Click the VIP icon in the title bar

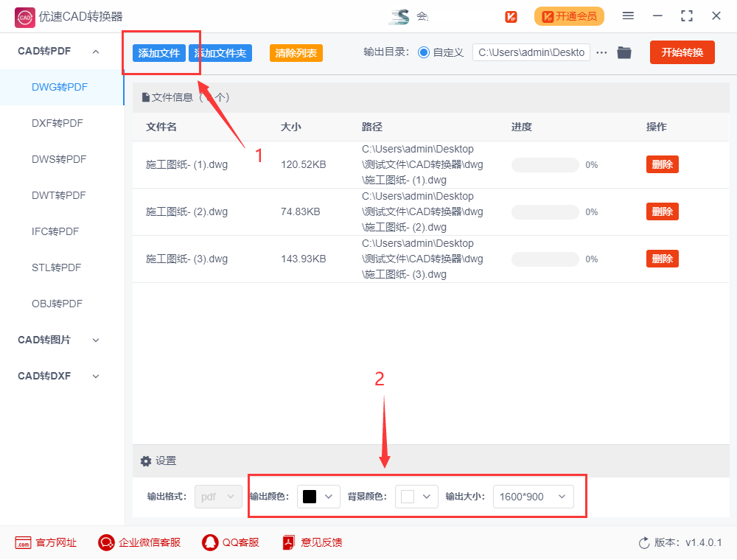click(511, 15)
